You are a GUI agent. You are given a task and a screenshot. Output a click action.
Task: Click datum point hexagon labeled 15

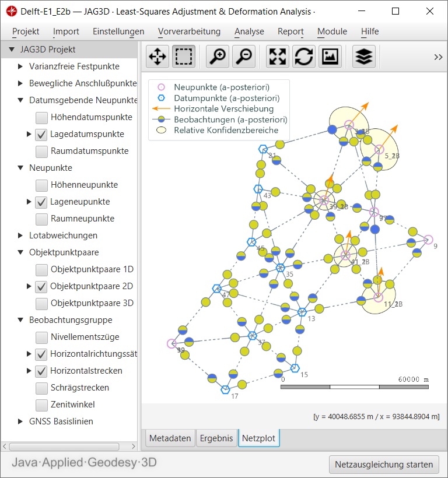click(295, 368)
